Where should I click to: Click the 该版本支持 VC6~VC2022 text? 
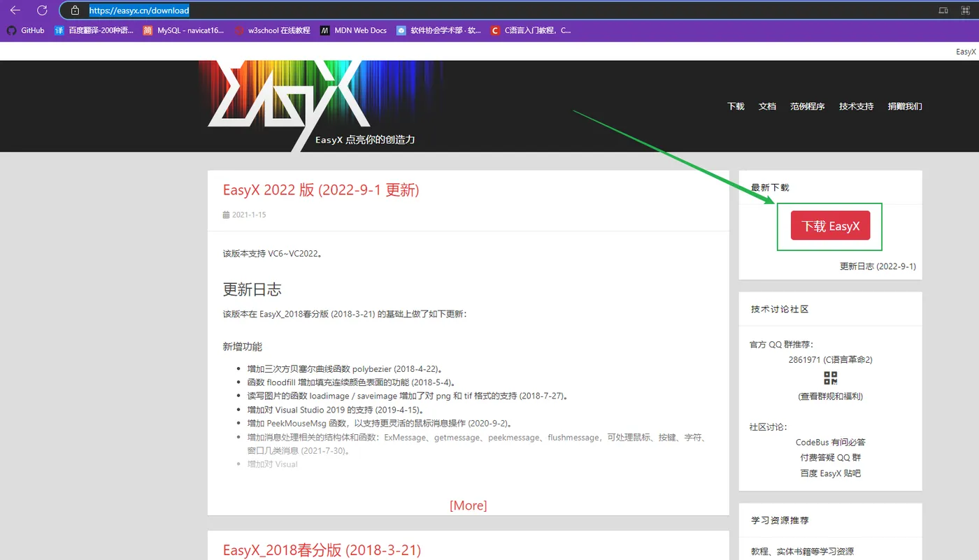[x=273, y=254]
